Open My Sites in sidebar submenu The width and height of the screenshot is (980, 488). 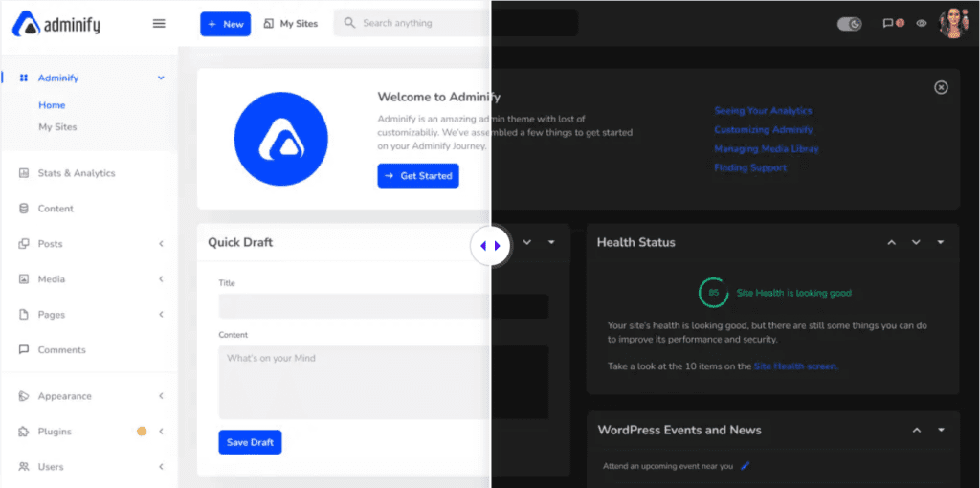(57, 127)
